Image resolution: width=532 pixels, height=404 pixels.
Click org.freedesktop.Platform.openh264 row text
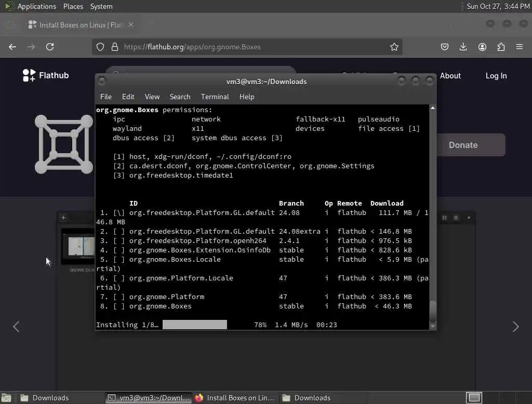click(198, 240)
